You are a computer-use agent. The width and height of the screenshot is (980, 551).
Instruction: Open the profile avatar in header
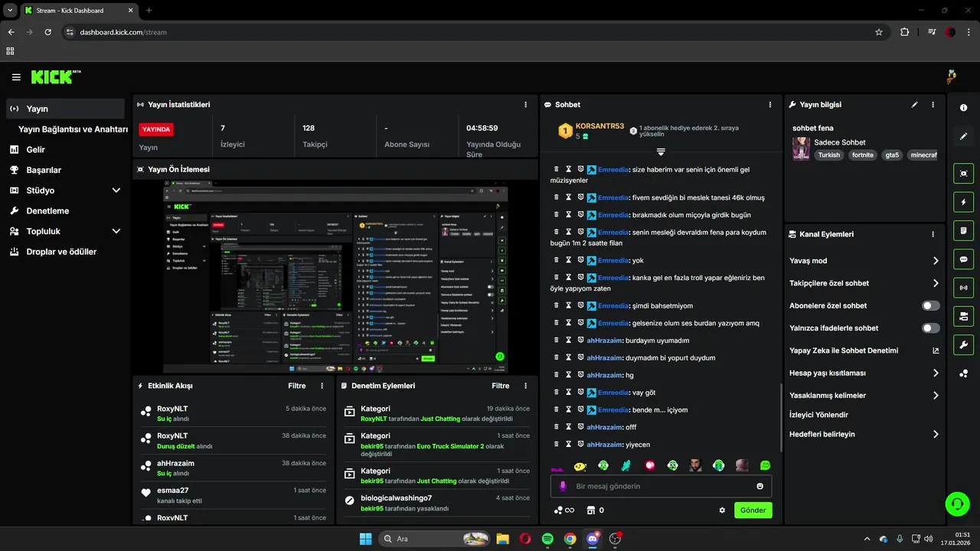pos(951,77)
